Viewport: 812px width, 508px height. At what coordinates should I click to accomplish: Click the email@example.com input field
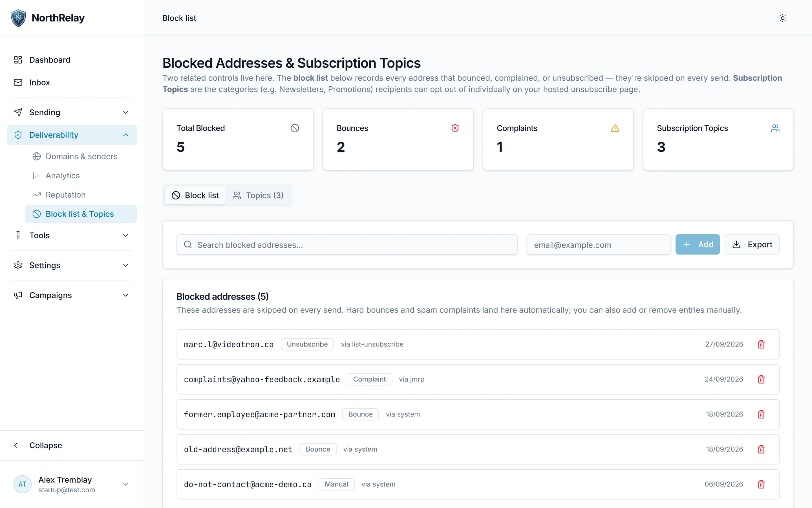click(599, 245)
